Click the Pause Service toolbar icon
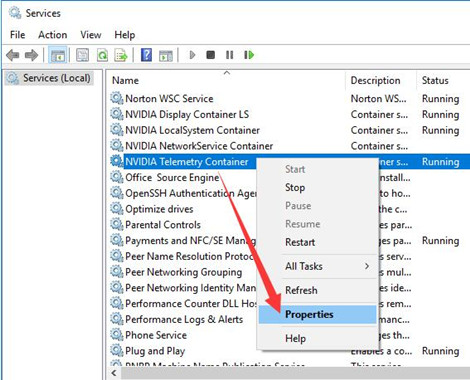470x380 pixels. click(229, 55)
